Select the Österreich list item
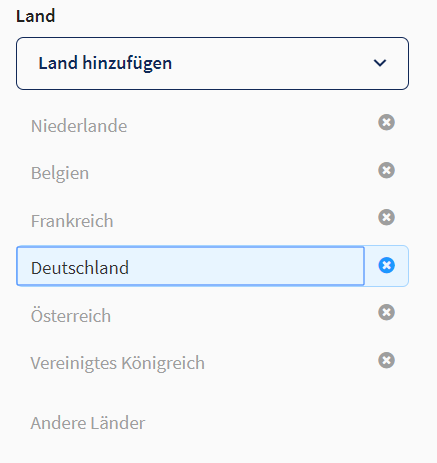 click(x=71, y=315)
